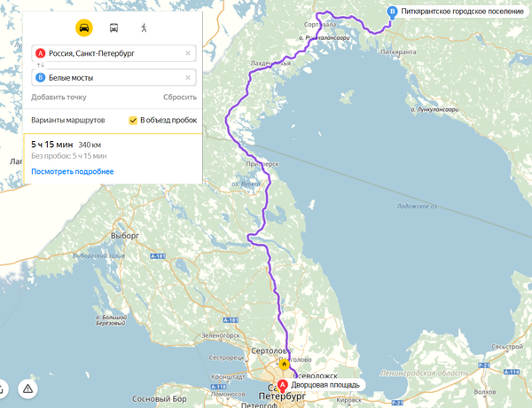Edit the Белые мосты destination input
The image size is (532, 408).
[113, 78]
